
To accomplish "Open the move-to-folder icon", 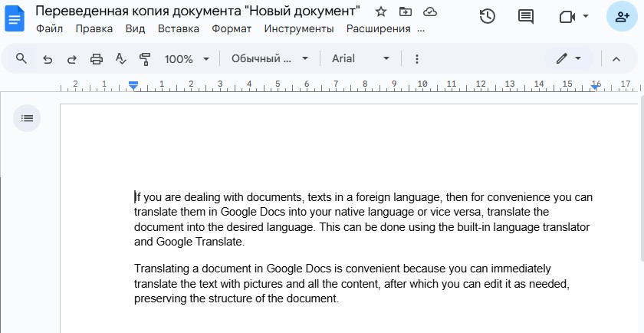I will click(406, 12).
